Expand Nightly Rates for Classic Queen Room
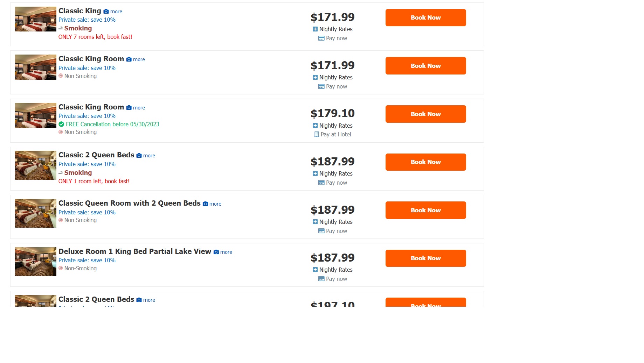644x363 pixels. (315, 222)
